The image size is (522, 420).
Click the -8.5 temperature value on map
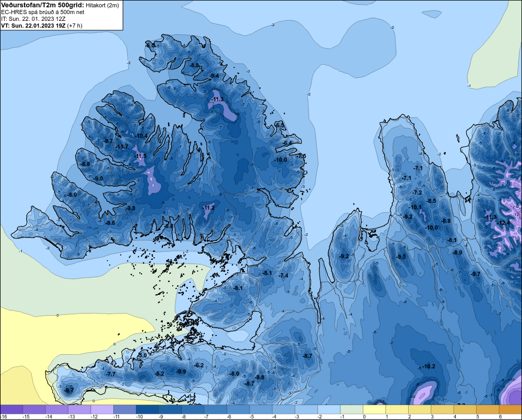[x=432, y=201]
